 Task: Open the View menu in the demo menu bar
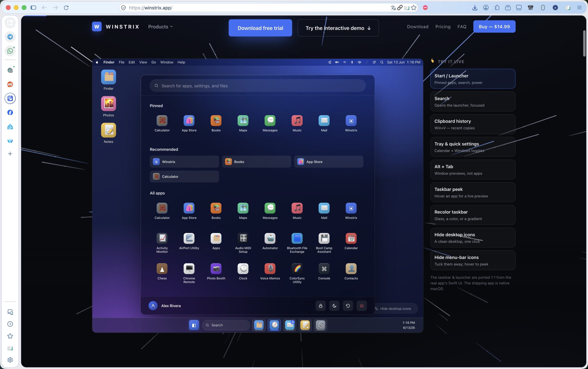[x=143, y=62]
